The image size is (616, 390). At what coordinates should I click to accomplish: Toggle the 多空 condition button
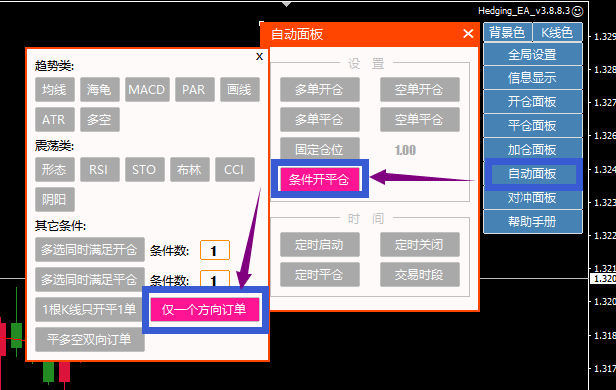point(99,119)
